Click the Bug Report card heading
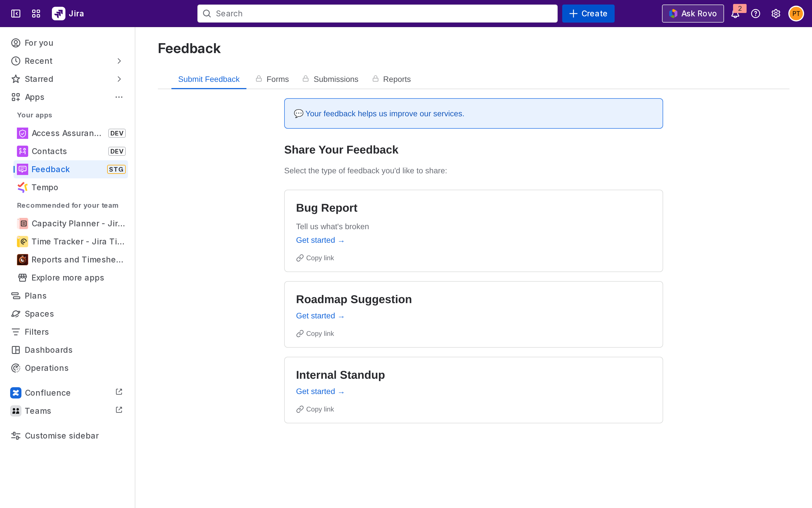Image resolution: width=812 pixels, height=508 pixels. tap(326, 208)
